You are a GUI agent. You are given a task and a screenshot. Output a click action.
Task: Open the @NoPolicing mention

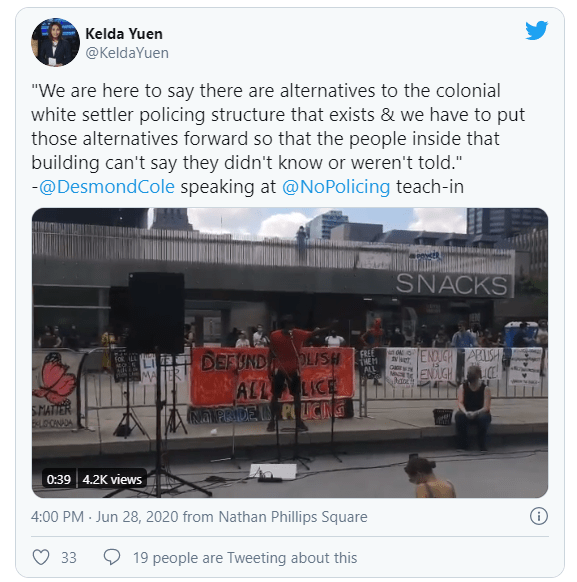[x=336, y=187]
